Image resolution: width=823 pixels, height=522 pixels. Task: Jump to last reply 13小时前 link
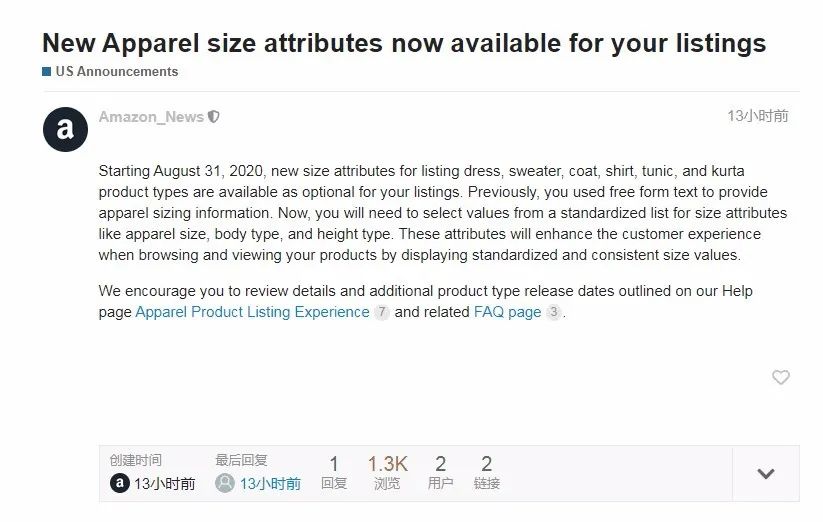270,483
